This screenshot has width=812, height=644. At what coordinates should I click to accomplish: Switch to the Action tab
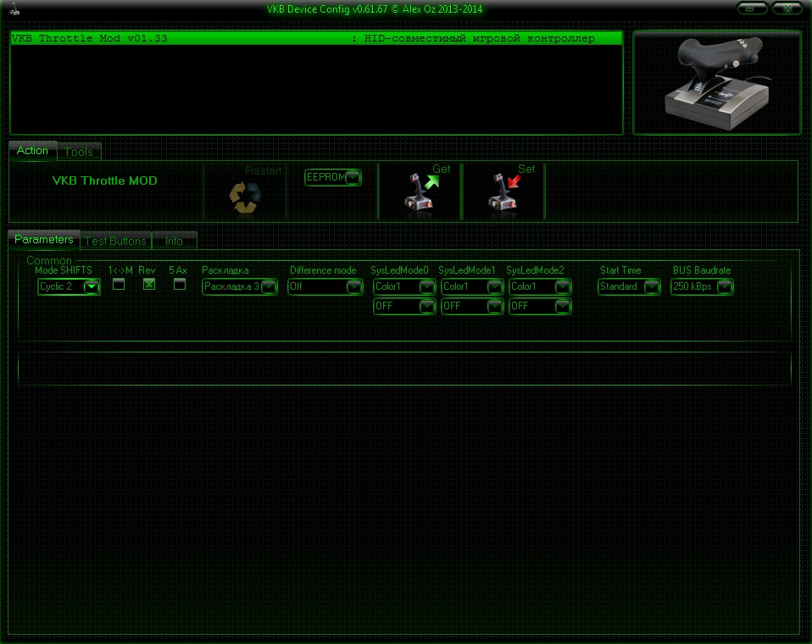click(32, 151)
